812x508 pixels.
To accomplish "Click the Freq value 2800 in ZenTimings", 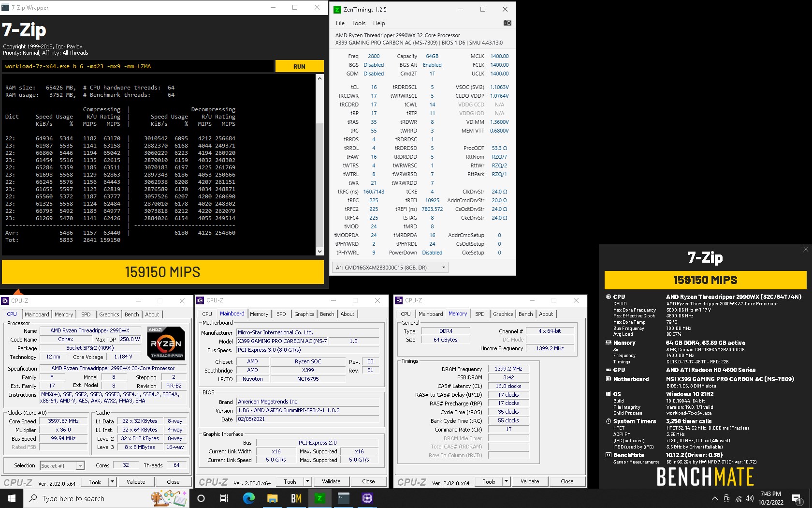I will click(374, 56).
